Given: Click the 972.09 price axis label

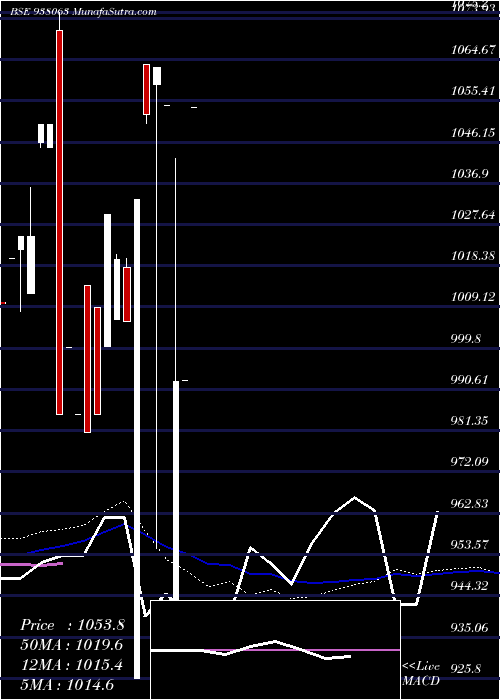Looking at the screenshot, I should pyautogui.click(x=469, y=462).
